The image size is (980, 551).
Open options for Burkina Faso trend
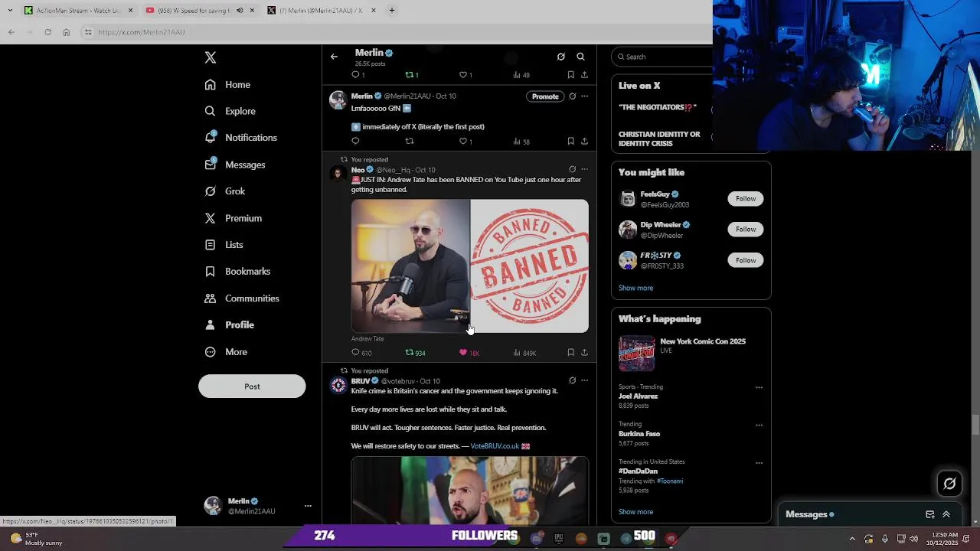759,425
